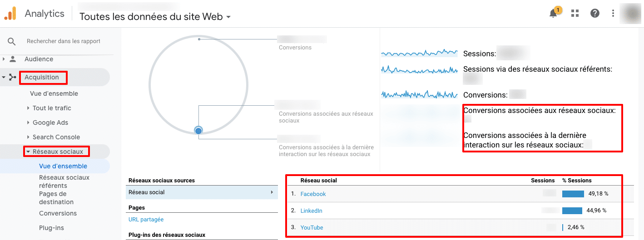Click the 'Conversions:' metric label

pos(485,95)
